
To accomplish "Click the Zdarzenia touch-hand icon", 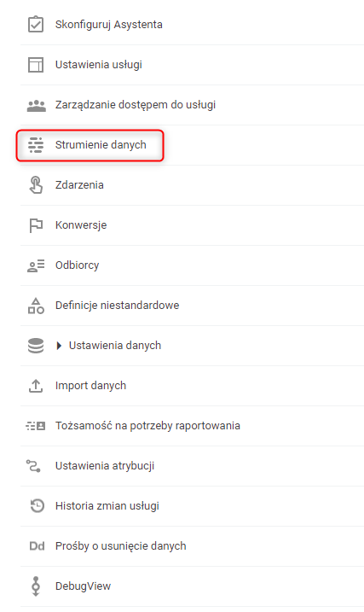I will [x=36, y=185].
